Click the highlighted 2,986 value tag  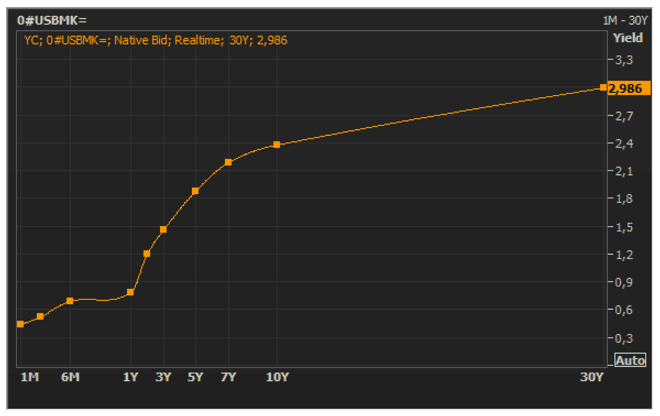click(x=629, y=88)
